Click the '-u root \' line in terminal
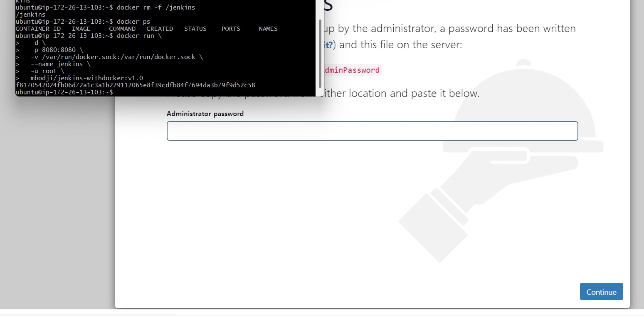 click(x=40, y=71)
